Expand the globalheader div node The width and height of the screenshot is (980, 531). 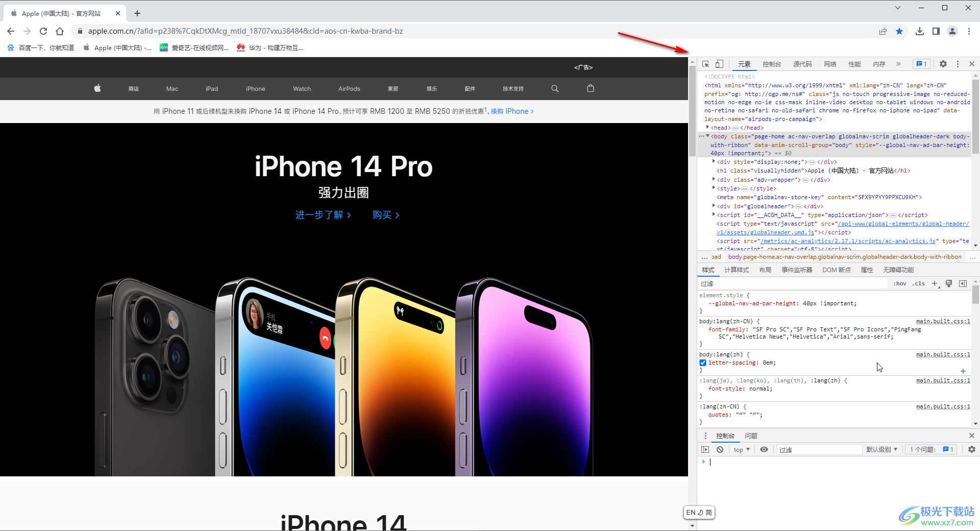[714, 206]
